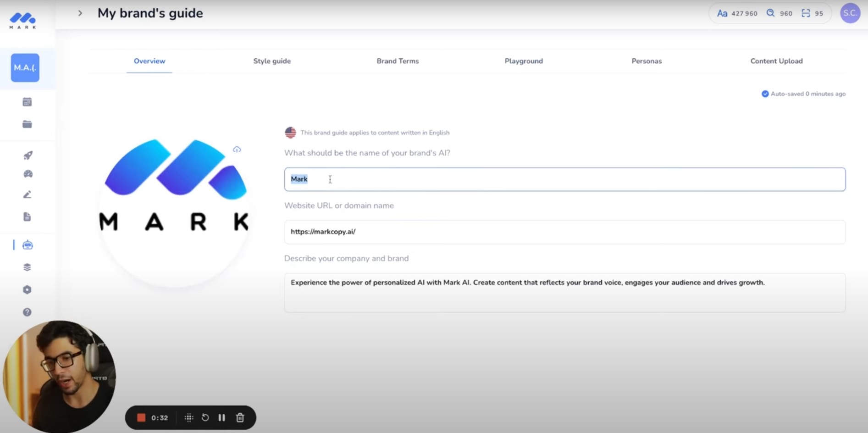Expand the sidebar with chevron arrow
This screenshot has height=433, width=868.
tap(80, 13)
